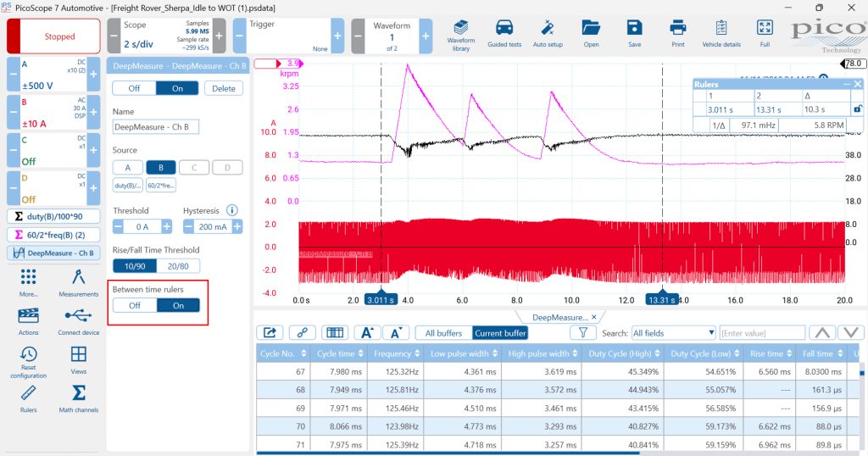Open the More... tools grid

point(28,283)
